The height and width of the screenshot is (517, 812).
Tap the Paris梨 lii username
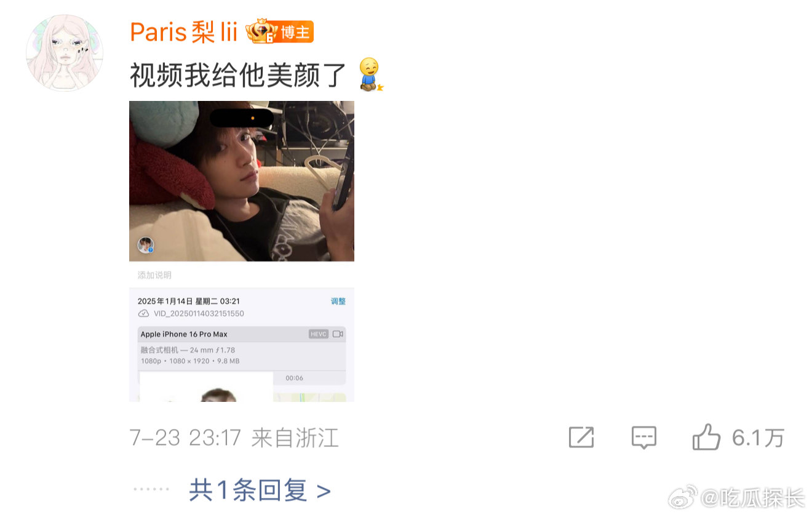coord(183,33)
